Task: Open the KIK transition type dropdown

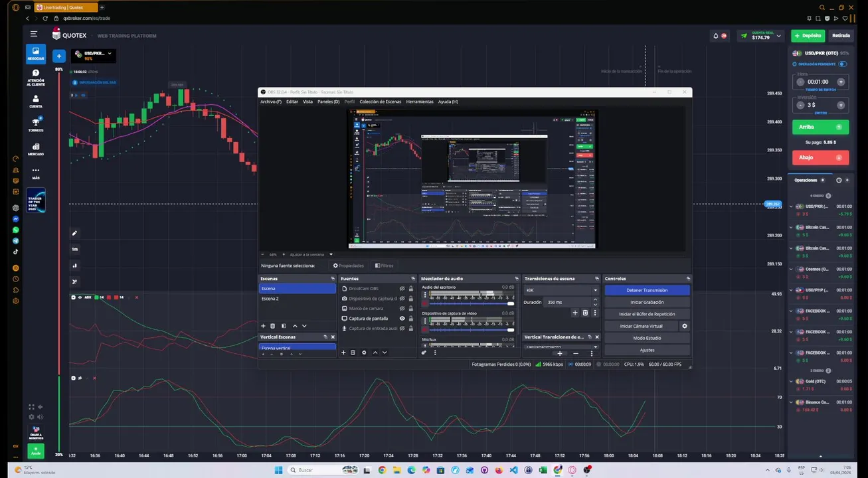Action: point(561,290)
